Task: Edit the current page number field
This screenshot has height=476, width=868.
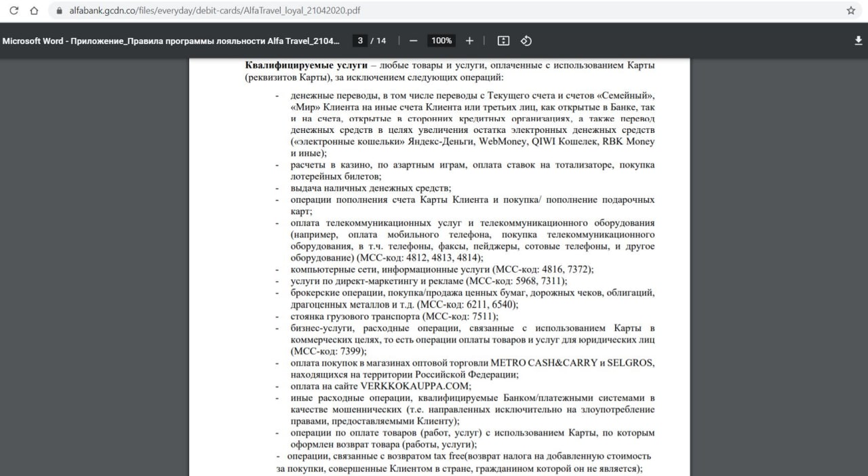Action: point(361,41)
